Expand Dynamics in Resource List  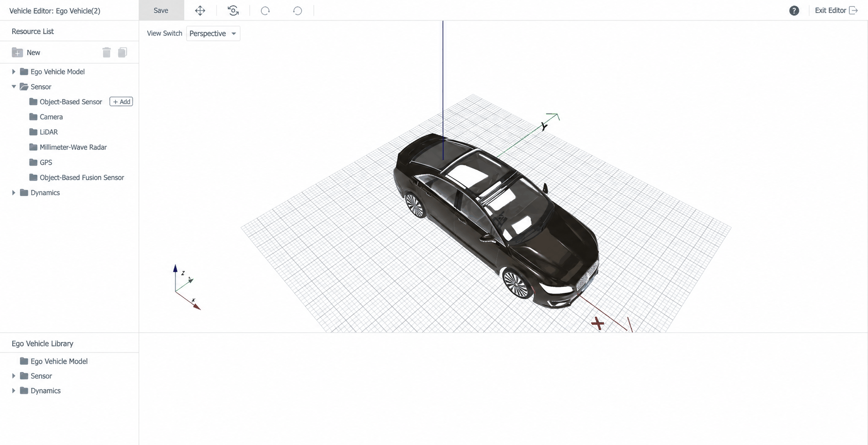(14, 192)
